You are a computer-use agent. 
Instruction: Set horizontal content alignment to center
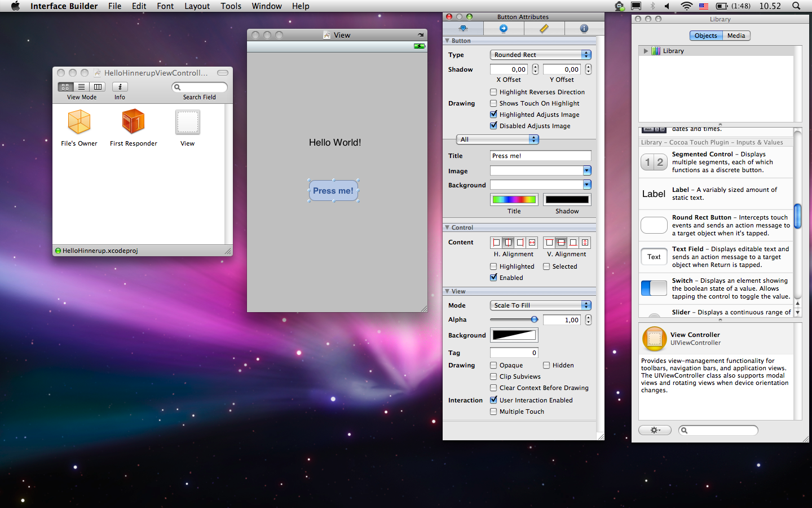click(508, 243)
